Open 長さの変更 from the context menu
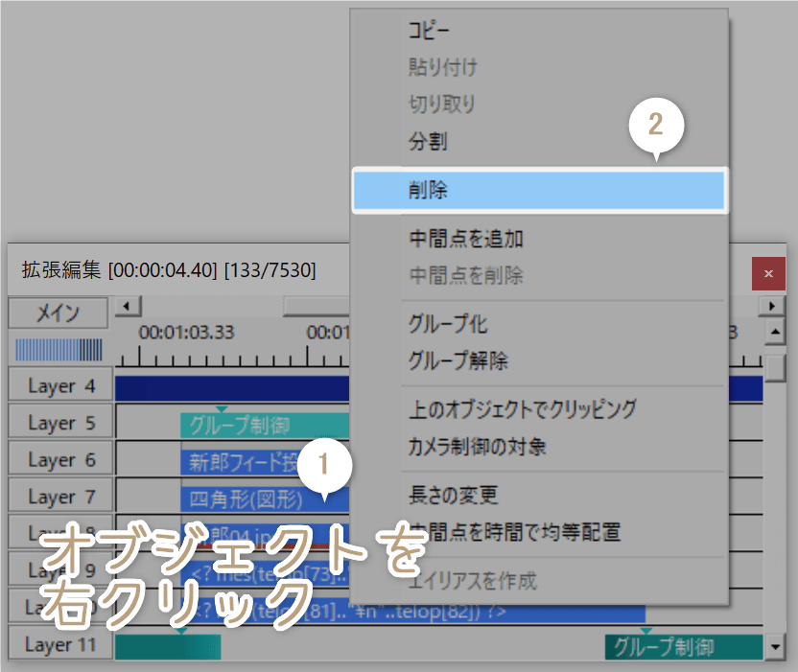This screenshot has width=798, height=672. (450, 496)
